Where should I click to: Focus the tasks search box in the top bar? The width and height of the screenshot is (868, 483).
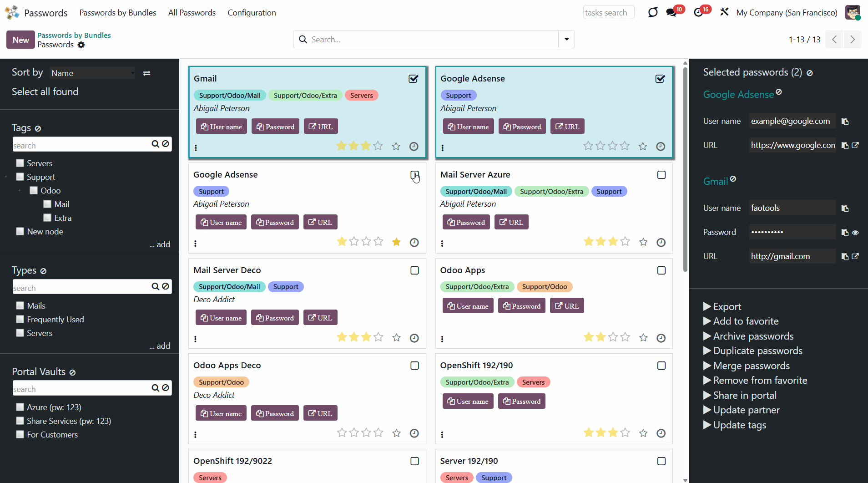pyautogui.click(x=609, y=13)
